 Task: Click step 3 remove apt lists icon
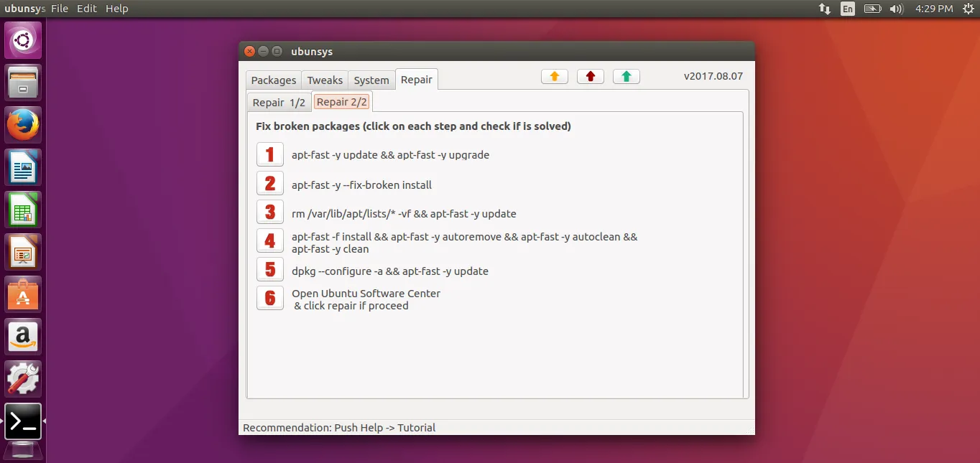270,212
